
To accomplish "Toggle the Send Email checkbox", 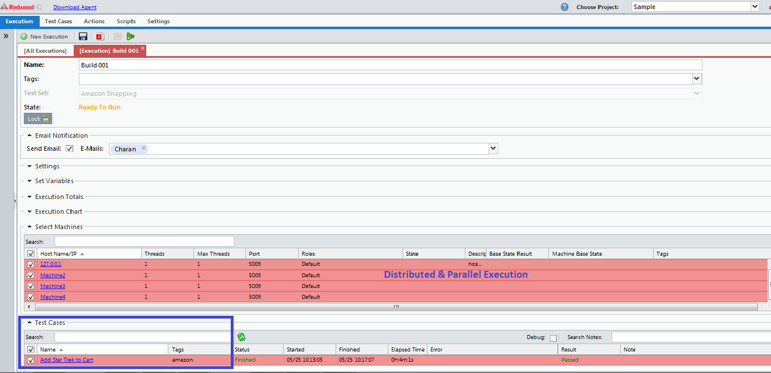I will point(69,148).
